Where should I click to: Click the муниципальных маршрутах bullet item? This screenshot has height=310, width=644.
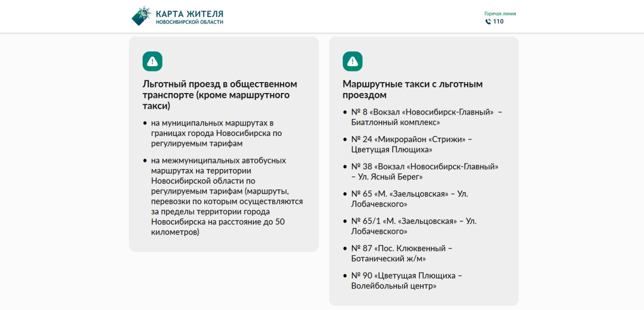click(217, 133)
